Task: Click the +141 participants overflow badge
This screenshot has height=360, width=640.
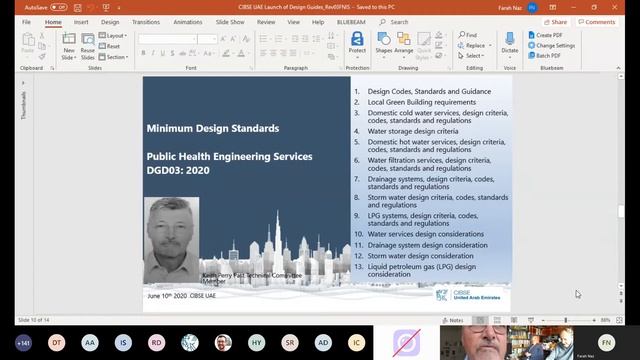Action: [x=23, y=343]
